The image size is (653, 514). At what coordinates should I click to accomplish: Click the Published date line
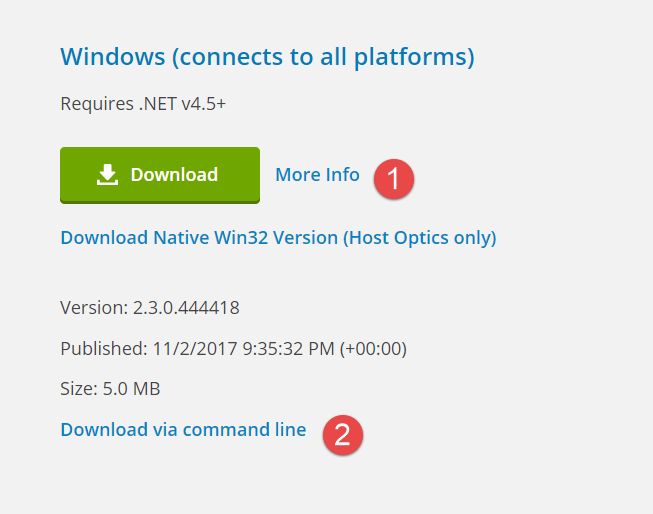click(x=234, y=349)
